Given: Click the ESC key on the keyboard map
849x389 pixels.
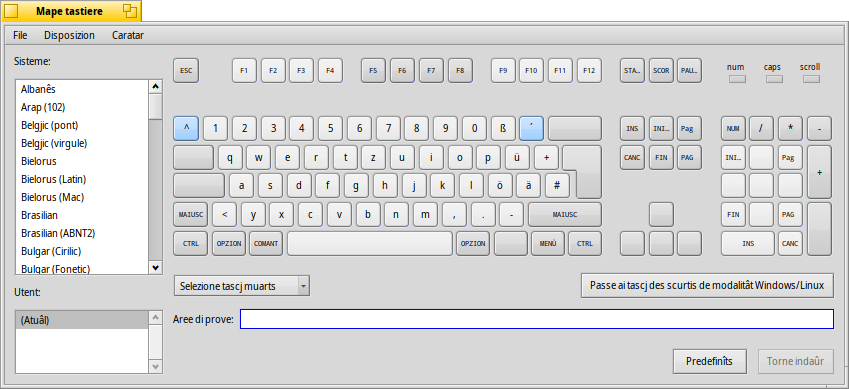Looking at the screenshot, I should coord(186,70).
